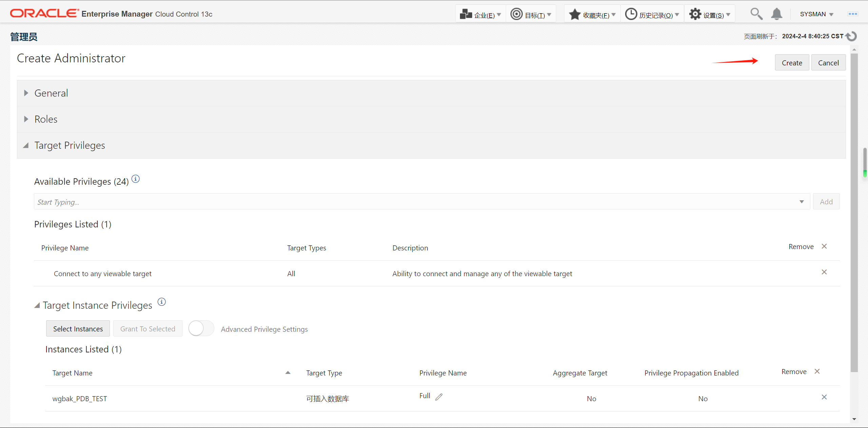The width and height of the screenshot is (868, 428).
Task: Remove the wgbak_PDB_TEST instance row
Action: (x=824, y=397)
